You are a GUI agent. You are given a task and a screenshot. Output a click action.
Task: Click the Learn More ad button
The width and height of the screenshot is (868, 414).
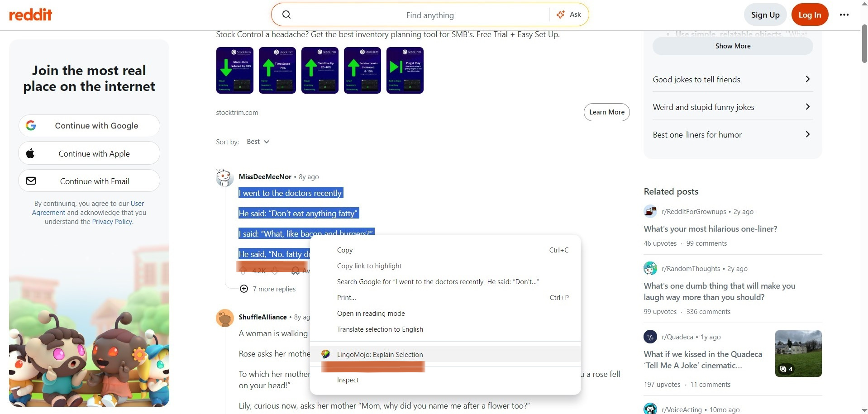click(606, 112)
